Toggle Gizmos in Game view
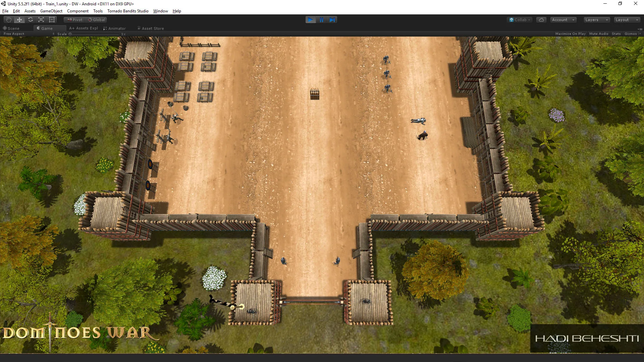 (x=631, y=34)
